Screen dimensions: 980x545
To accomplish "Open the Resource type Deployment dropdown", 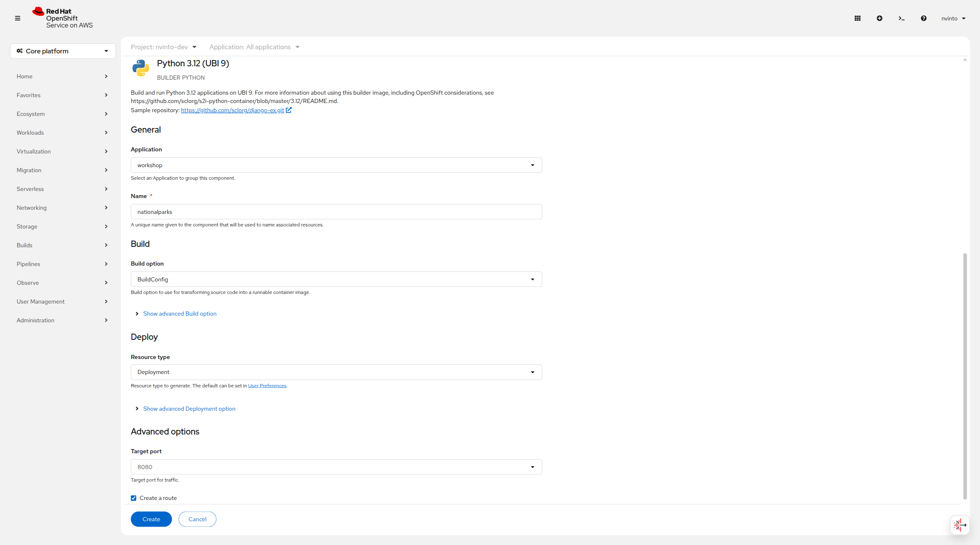I will 336,372.
